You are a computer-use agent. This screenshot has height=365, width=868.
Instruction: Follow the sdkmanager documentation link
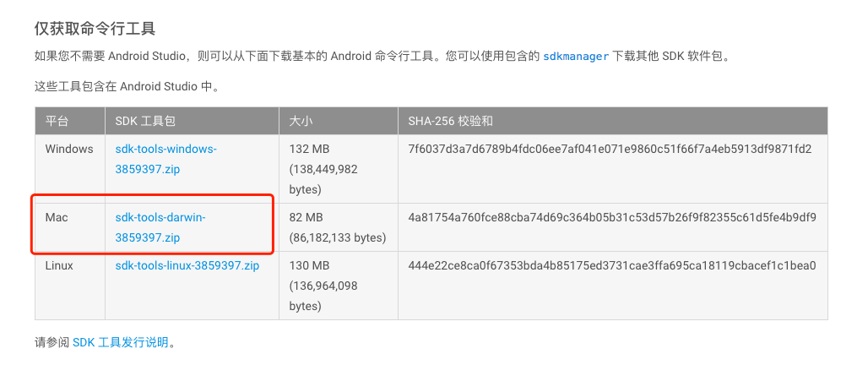[x=576, y=57]
